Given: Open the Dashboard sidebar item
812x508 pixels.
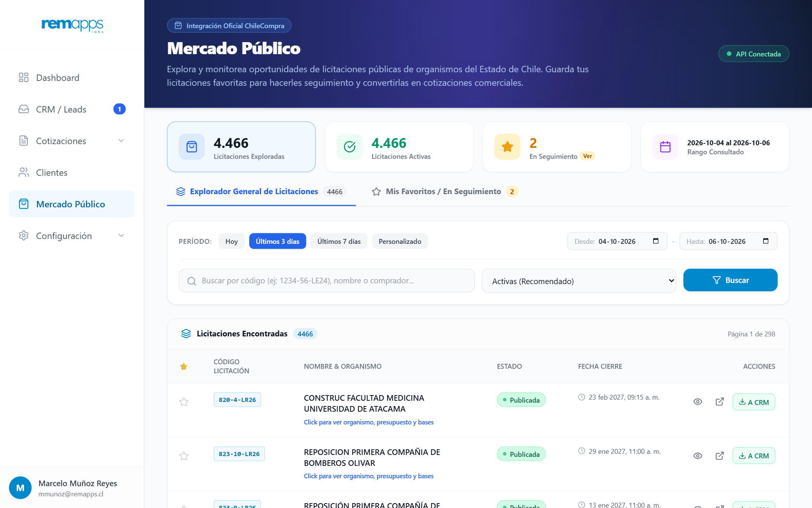Looking at the screenshot, I should pyautogui.click(x=72, y=78).
